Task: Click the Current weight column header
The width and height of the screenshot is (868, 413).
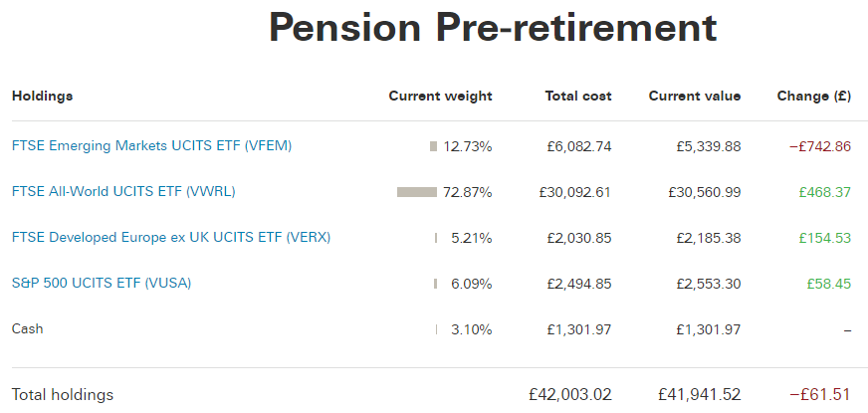Action: (x=440, y=97)
